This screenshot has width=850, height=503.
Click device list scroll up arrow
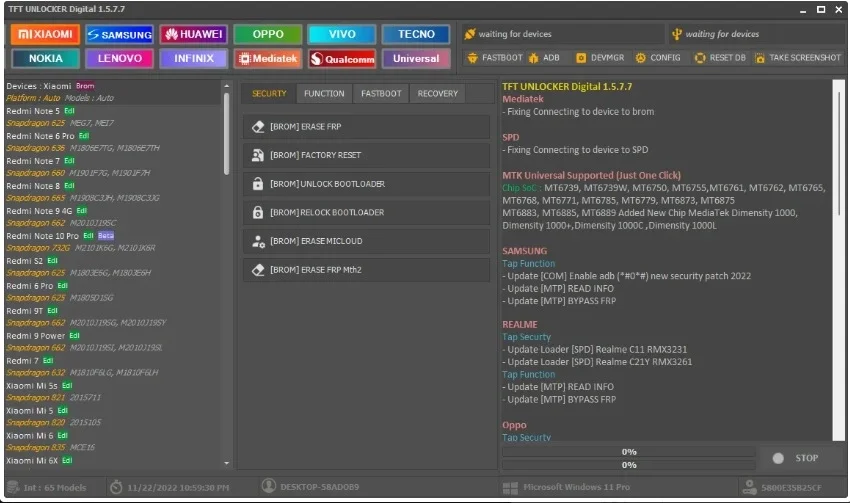[227, 86]
